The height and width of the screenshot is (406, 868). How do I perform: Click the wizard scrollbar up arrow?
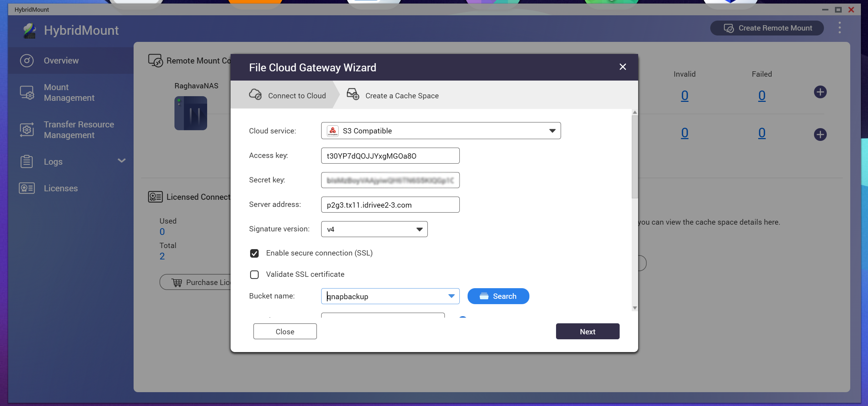tap(635, 113)
